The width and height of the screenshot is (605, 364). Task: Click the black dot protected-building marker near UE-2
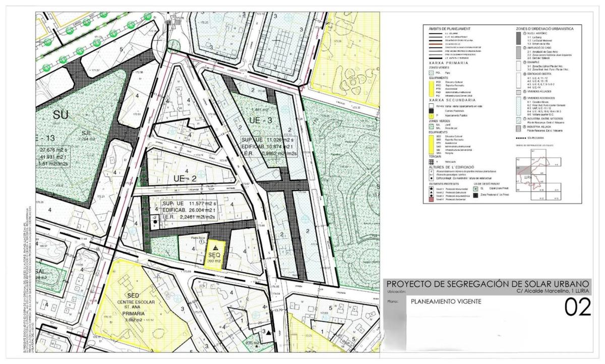[x=155, y=222]
